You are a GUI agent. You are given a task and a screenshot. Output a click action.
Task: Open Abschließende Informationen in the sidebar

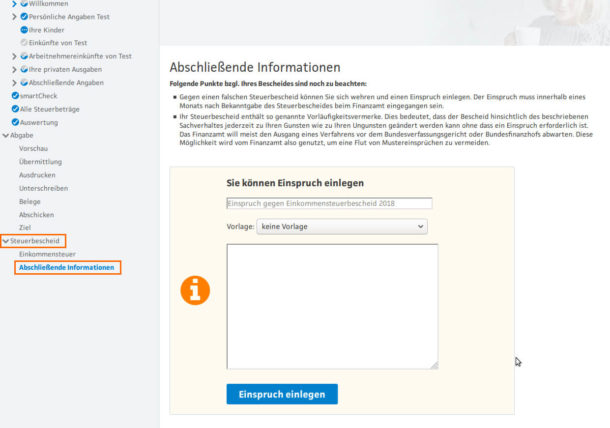click(x=66, y=267)
